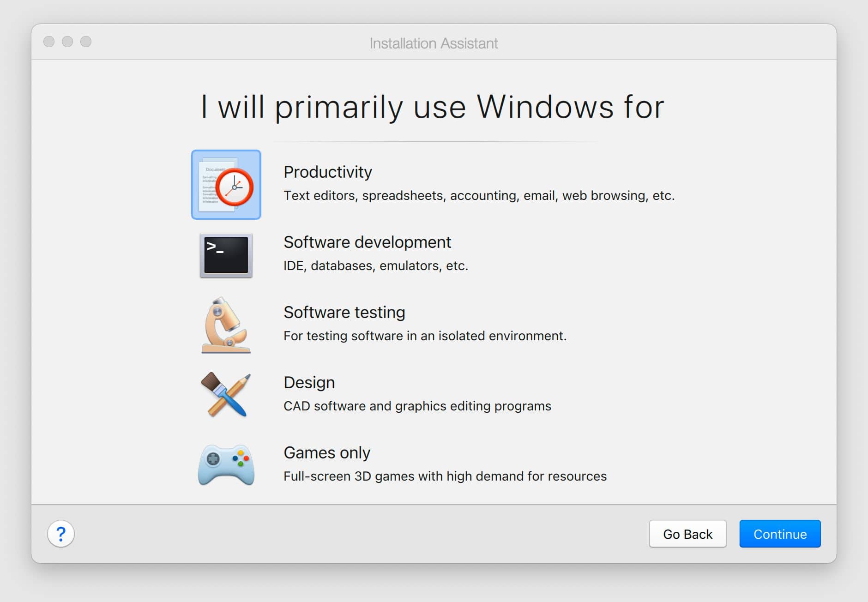Image resolution: width=868 pixels, height=602 pixels.
Task: Click the Installation Assistant window title
Action: click(434, 43)
